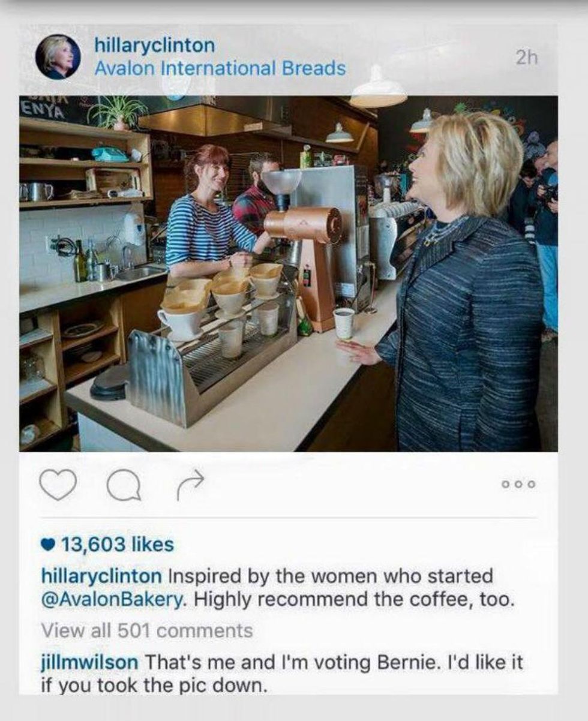Click the small blue heart beside likes
This screenshot has height=721, width=588.
pyautogui.click(x=49, y=545)
